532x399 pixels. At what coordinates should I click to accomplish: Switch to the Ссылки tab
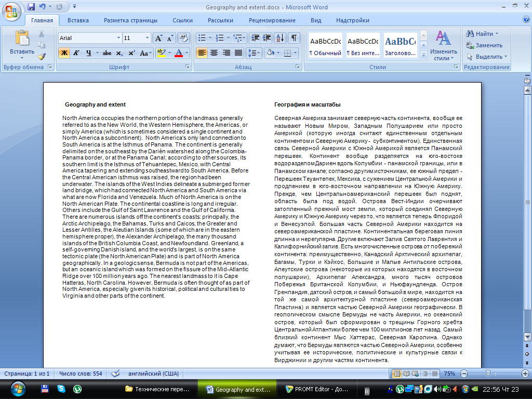coord(182,20)
